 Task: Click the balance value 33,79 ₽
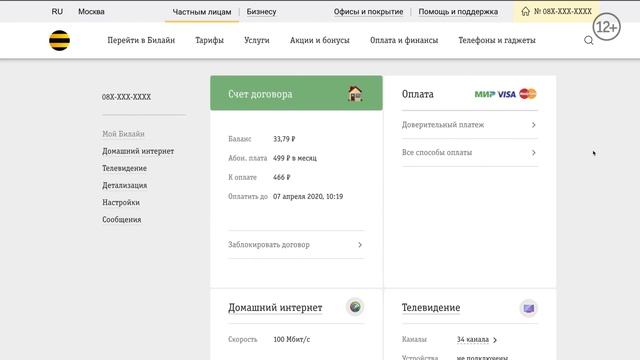click(284, 139)
